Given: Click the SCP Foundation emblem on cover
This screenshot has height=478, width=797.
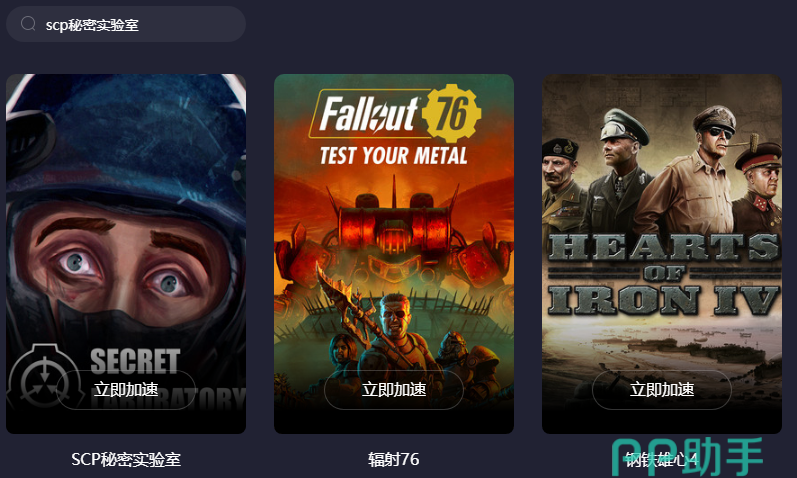Looking at the screenshot, I should (44, 376).
